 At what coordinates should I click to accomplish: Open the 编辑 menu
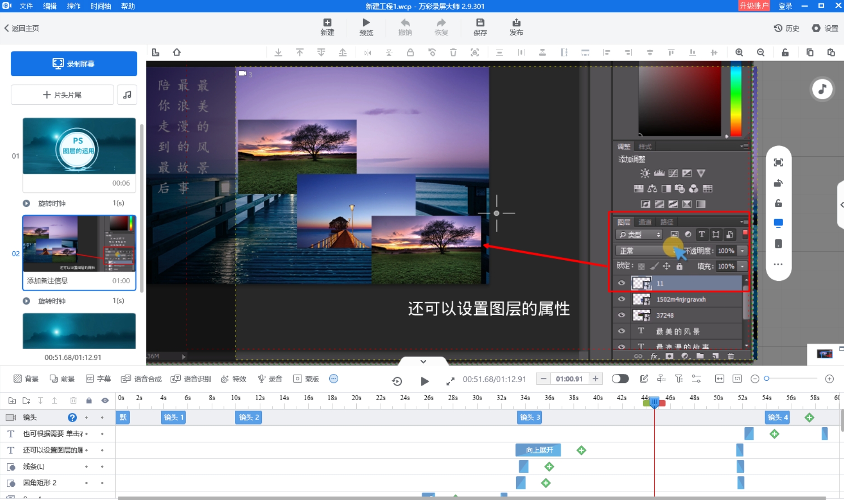(x=50, y=6)
